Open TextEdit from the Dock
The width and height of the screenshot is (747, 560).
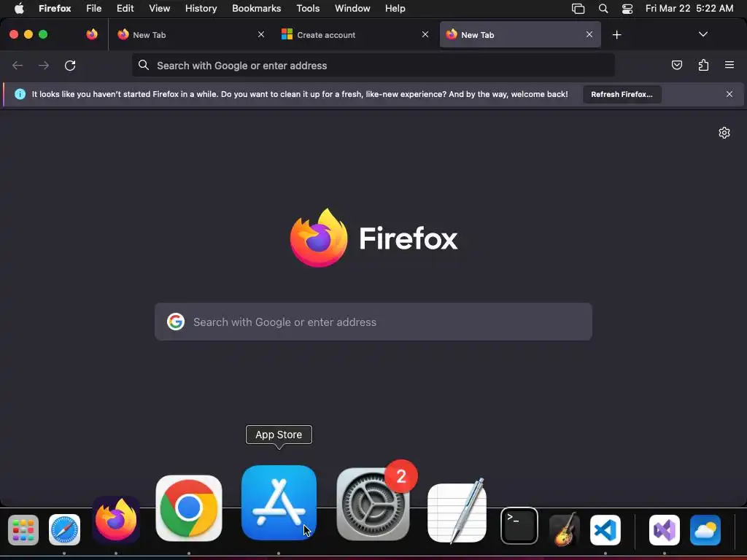click(457, 513)
